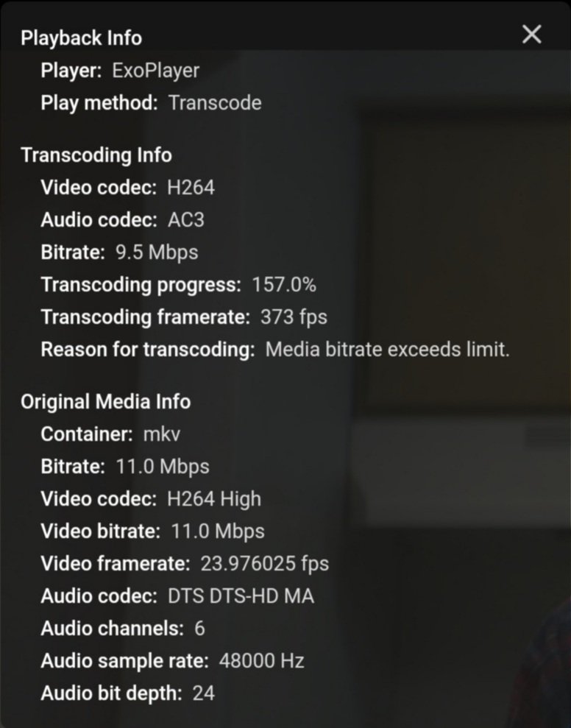Close the Playback Info overlay
571x728 pixels.
[x=531, y=34]
